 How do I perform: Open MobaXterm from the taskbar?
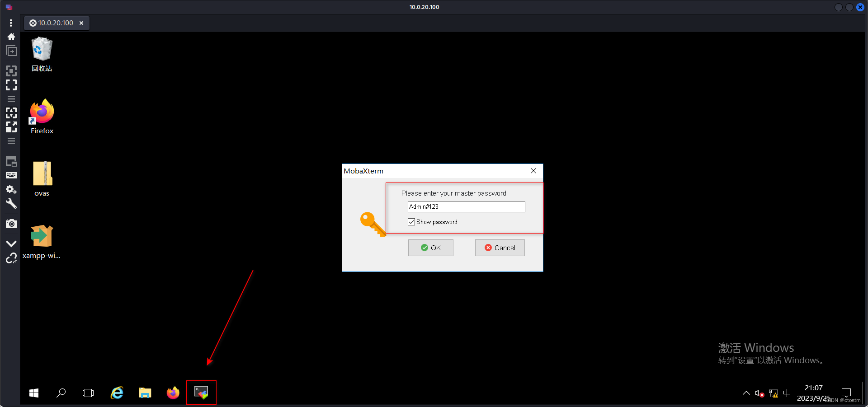[201, 393]
